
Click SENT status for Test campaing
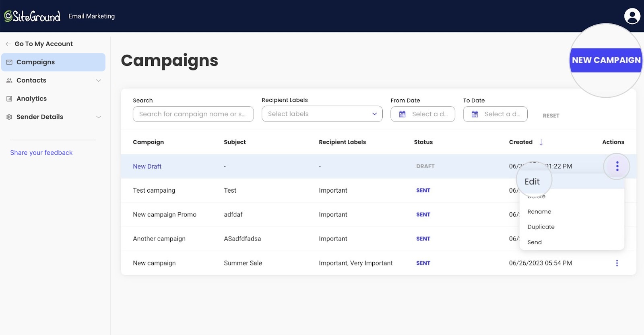pyautogui.click(x=423, y=191)
